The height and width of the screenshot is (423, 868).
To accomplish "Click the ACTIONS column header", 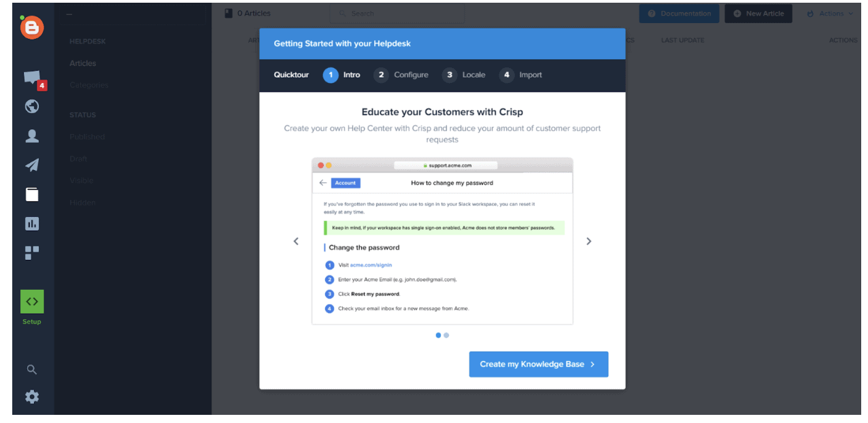I will point(843,40).
